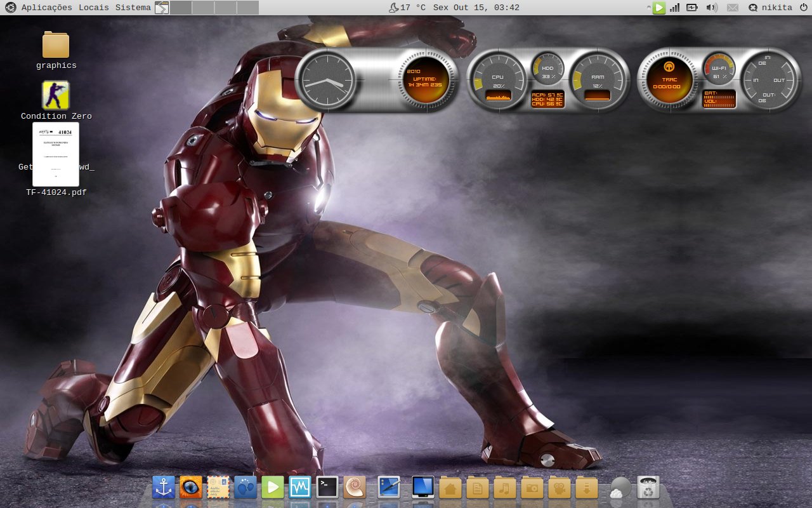This screenshot has height=508, width=812.
Task: Click the show desktop panel icon
Action: tap(162, 8)
